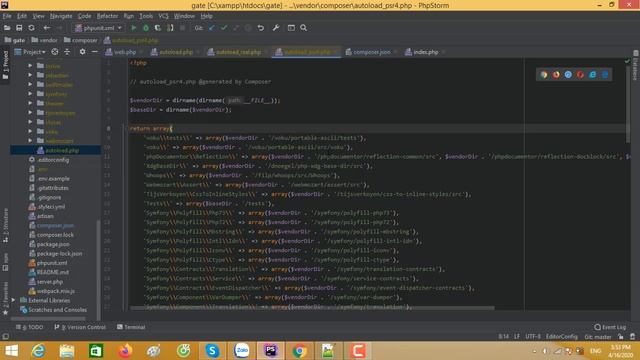The width and height of the screenshot is (640, 360).
Task: Hide the Project panel with minus icon
Action: [x=95, y=52]
